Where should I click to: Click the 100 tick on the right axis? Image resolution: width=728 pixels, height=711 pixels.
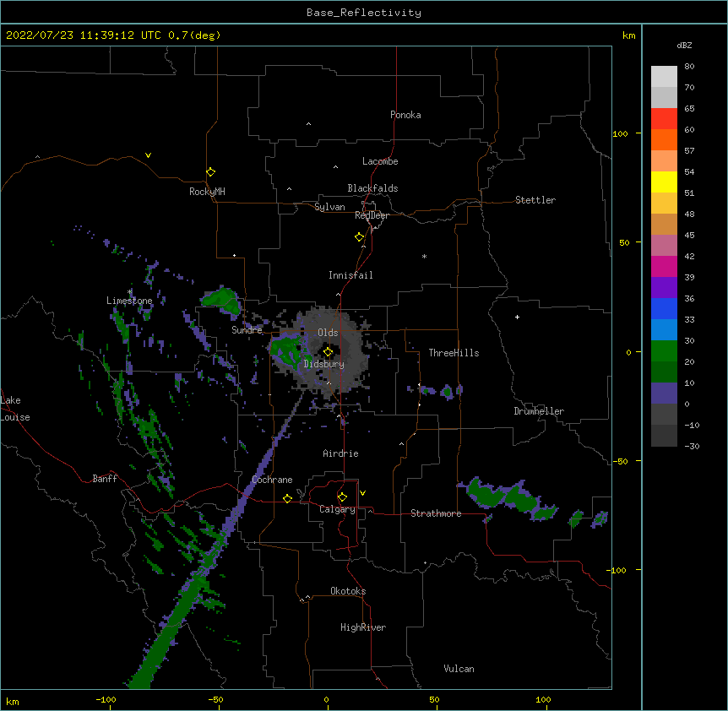620,133
